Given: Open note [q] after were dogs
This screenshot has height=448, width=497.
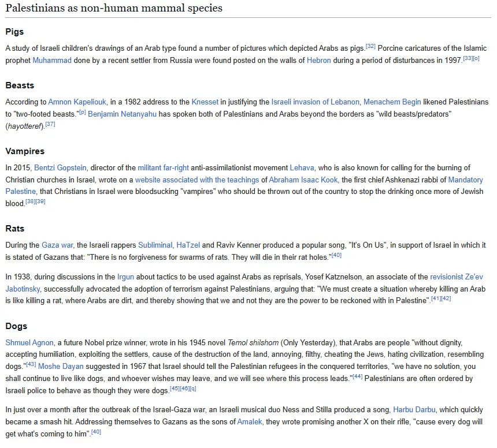Looking at the screenshot, I should pyautogui.click(x=192, y=388).
